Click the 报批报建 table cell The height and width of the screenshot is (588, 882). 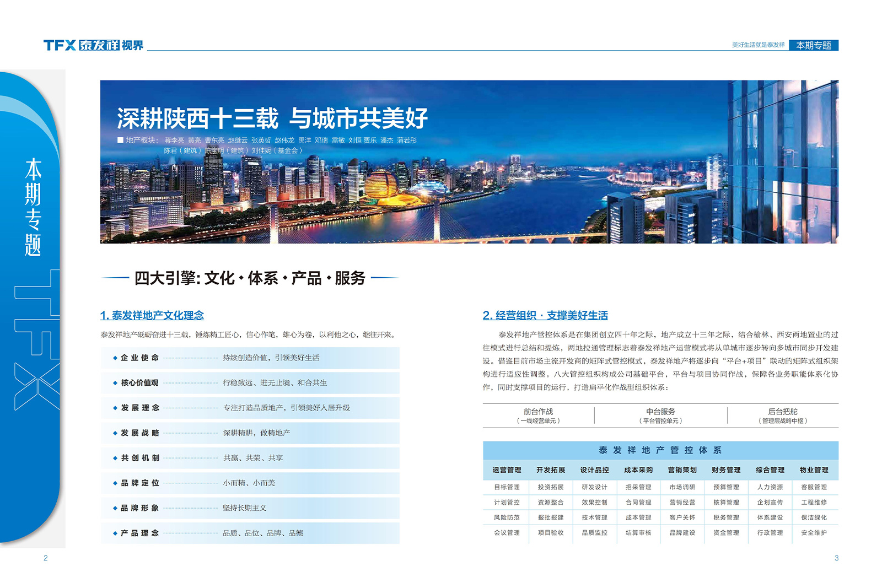(551, 517)
